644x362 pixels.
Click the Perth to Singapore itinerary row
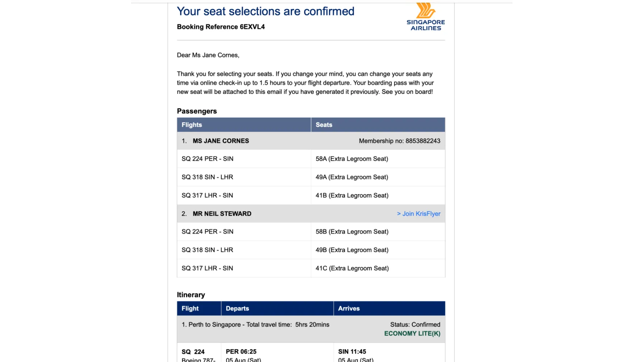[255, 325]
